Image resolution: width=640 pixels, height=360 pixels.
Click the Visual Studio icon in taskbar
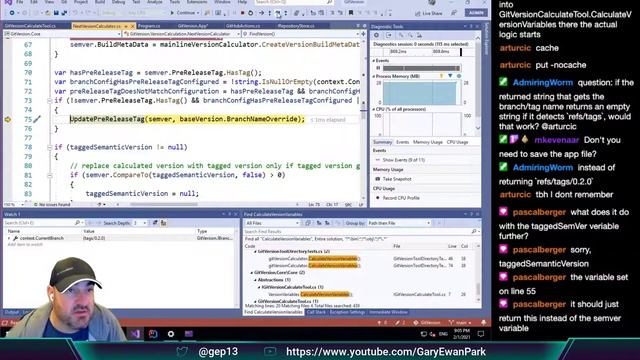tap(136, 334)
